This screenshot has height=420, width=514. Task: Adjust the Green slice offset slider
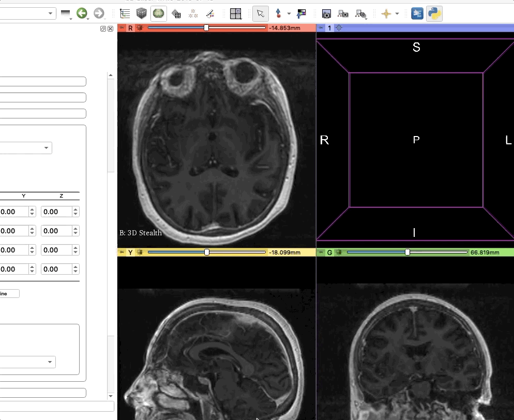(x=407, y=252)
